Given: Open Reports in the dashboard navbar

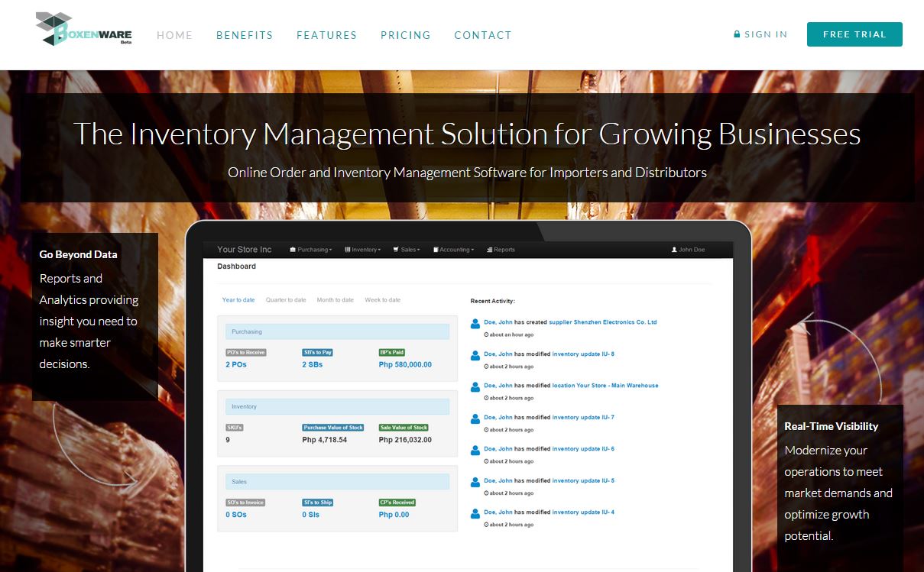Looking at the screenshot, I should point(501,250).
